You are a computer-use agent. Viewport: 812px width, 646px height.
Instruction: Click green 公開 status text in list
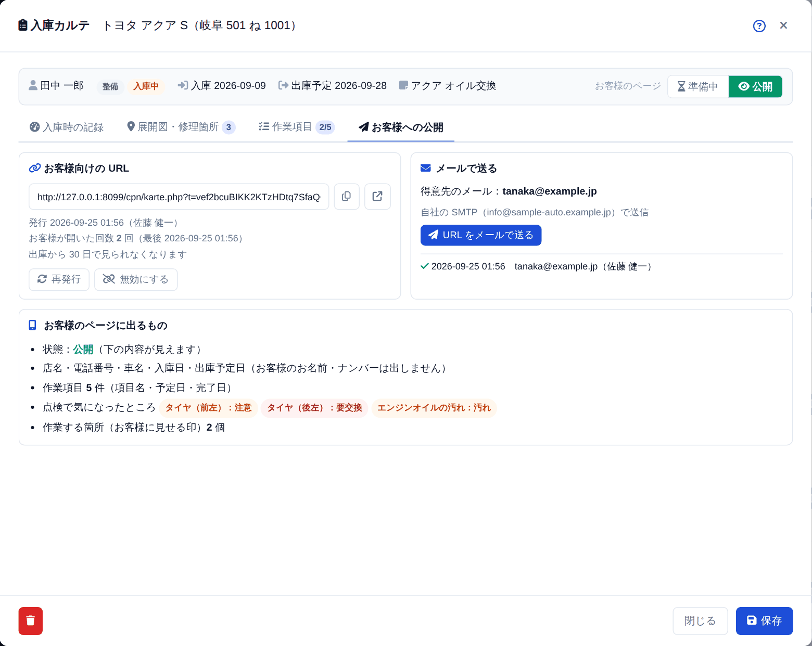click(83, 350)
